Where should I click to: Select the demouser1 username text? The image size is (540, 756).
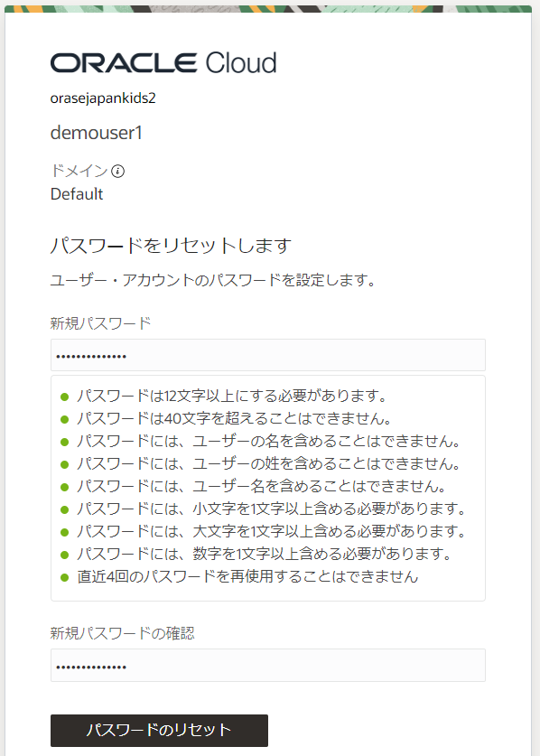point(97,133)
